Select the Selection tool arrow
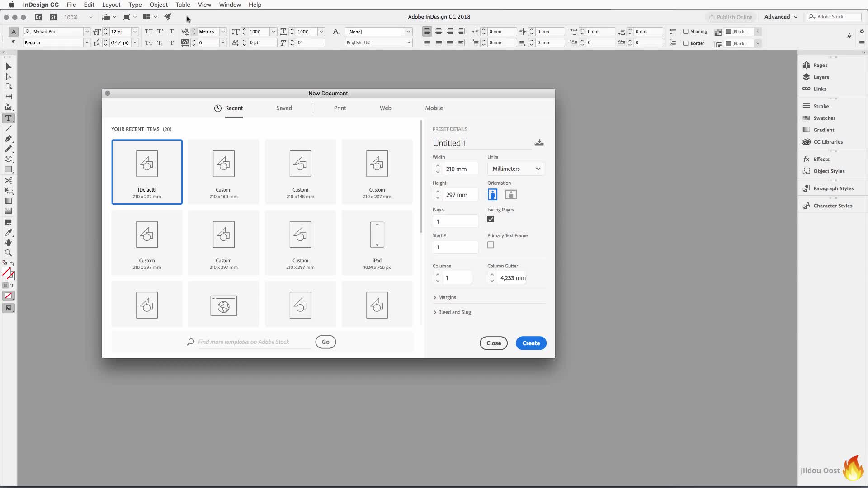868x488 pixels. click(x=8, y=66)
